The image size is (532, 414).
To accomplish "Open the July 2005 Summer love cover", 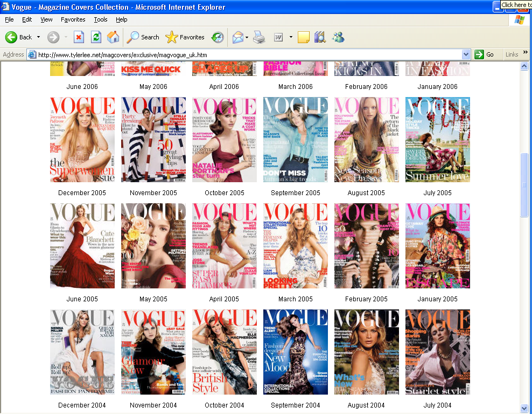I will (x=438, y=140).
